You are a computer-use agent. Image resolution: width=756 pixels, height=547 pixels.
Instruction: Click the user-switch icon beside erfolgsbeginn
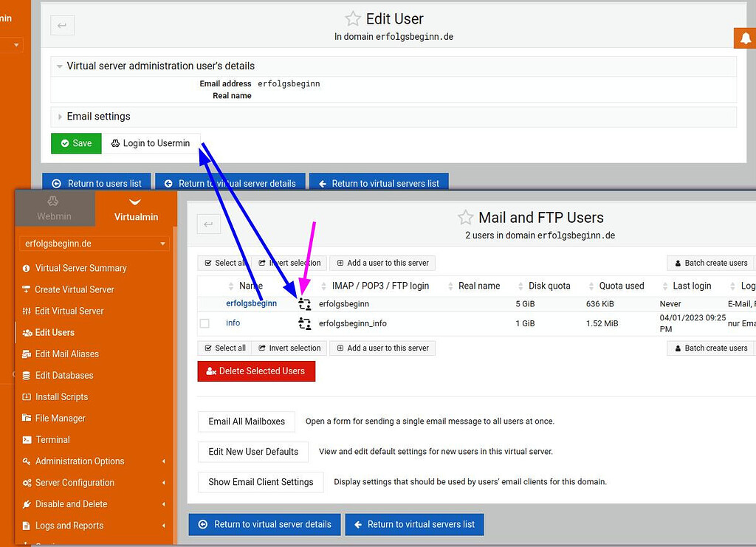(304, 303)
